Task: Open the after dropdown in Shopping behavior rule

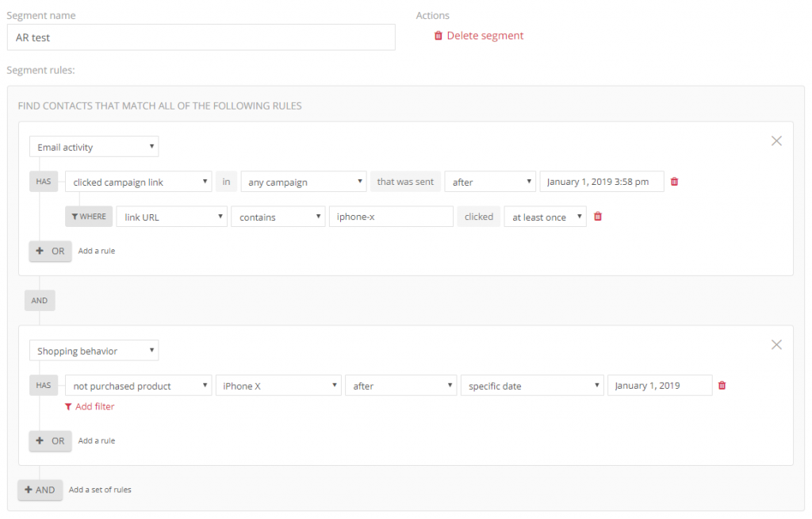Action: coord(400,385)
